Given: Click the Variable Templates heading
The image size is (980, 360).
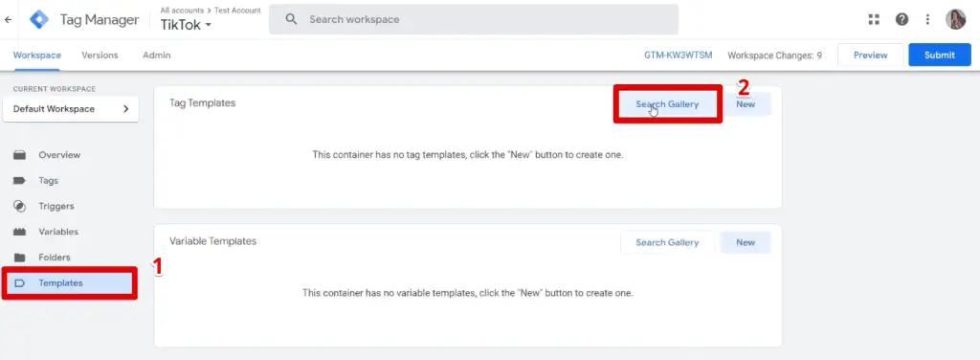Looking at the screenshot, I should tap(213, 241).
